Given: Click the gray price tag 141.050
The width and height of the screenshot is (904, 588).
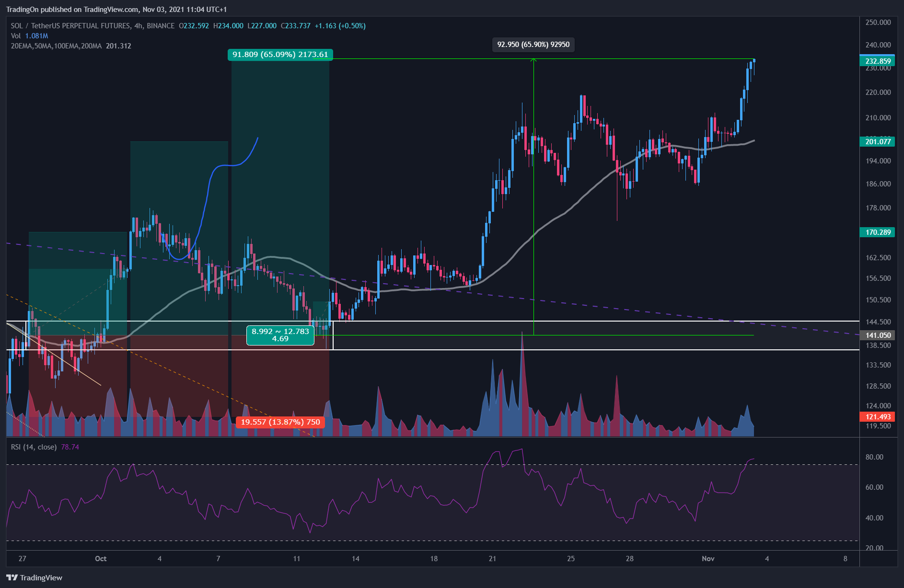Looking at the screenshot, I should pyautogui.click(x=878, y=335).
